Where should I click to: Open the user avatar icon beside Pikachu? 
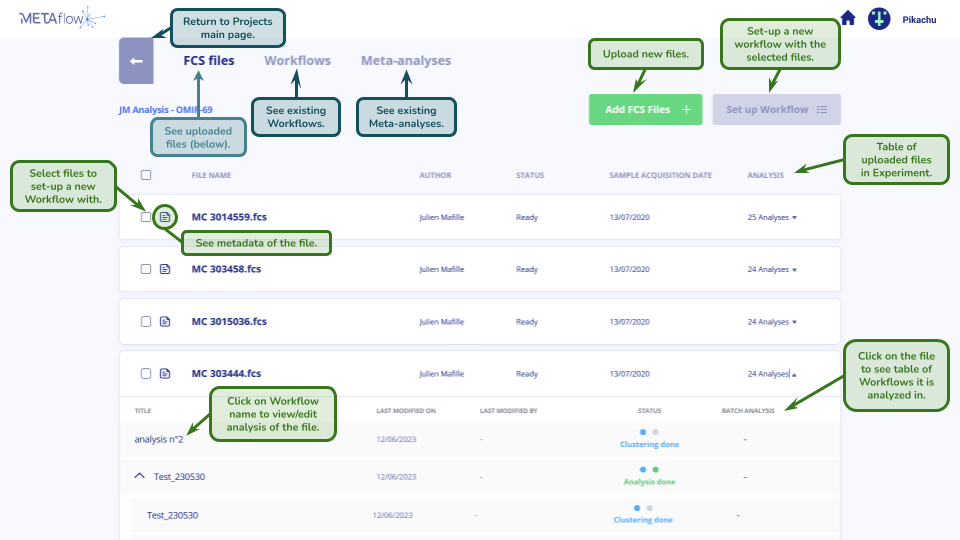click(879, 18)
